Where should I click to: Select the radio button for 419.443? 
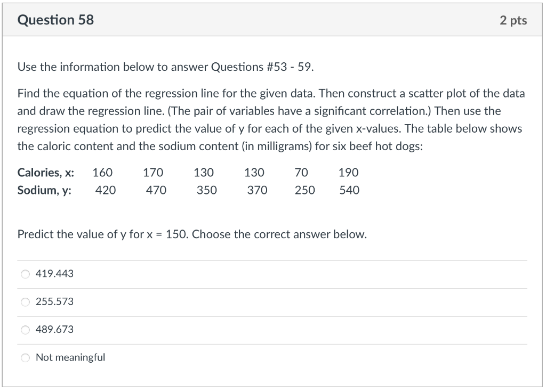25,274
